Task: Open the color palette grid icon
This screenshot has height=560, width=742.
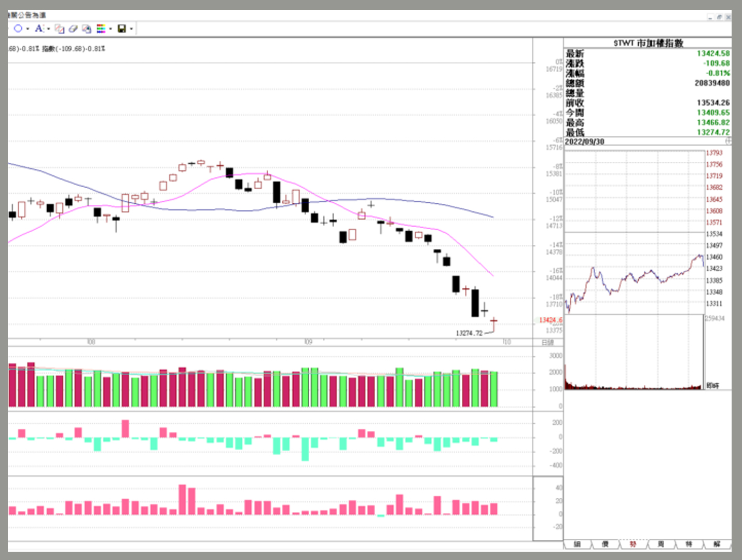Action: (x=101, y=29)
